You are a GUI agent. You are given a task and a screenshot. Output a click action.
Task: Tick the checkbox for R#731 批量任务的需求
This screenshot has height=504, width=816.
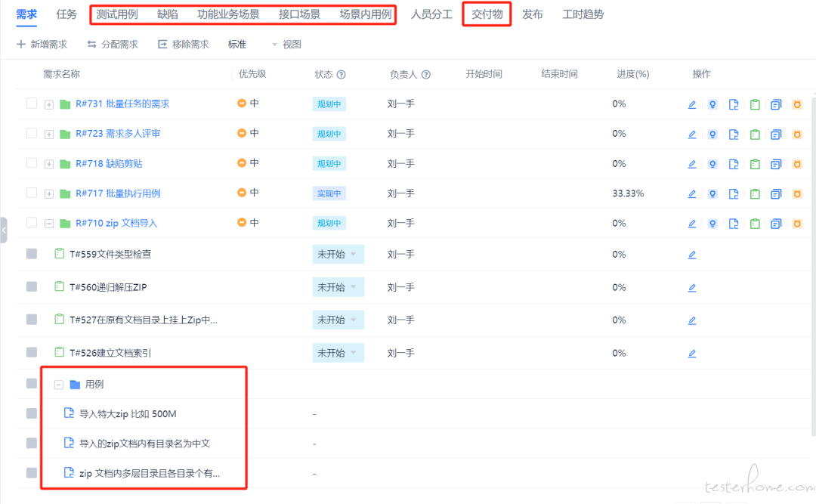tap(32, 104)
